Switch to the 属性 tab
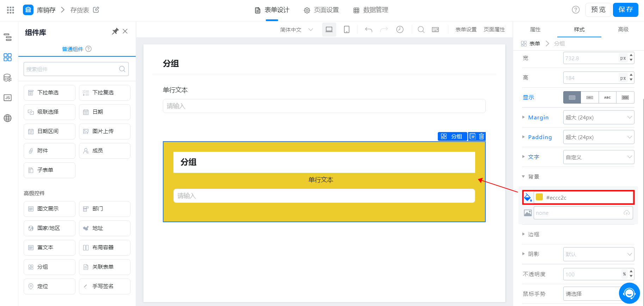The height and width of the screenshot is (306, 644). pos(535,30)
